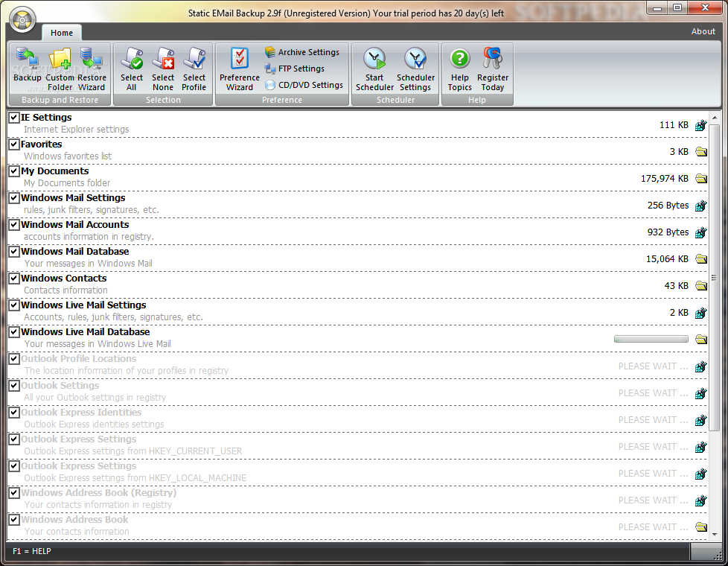Click folder icon for Windows Contacts row
Screen dimensions: 728x566
tap(701, 286)
